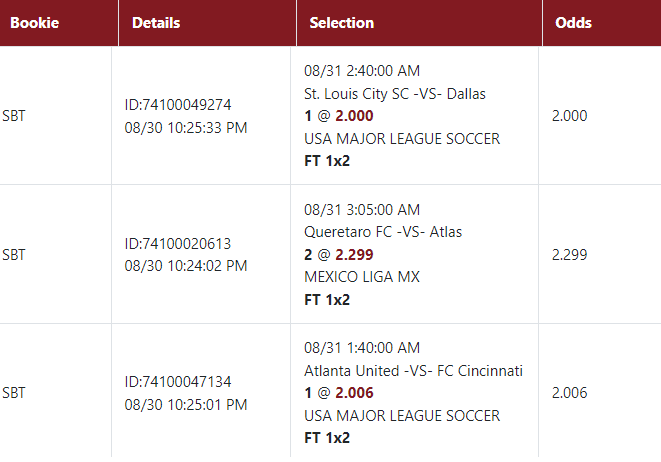Click the 08/30 10:25:33 PM timestamp
Image resolution: width=661 pixels, height=462 pixels.
click(x=186, y=127)
